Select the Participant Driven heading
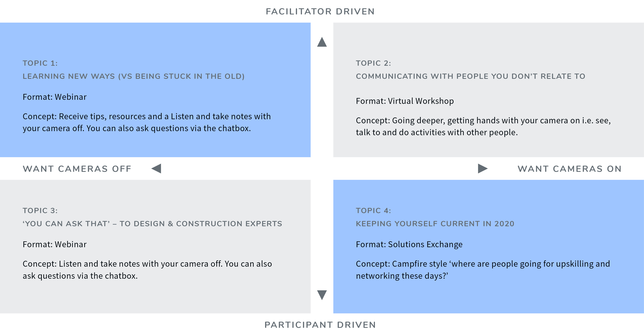 coord(320,325)
